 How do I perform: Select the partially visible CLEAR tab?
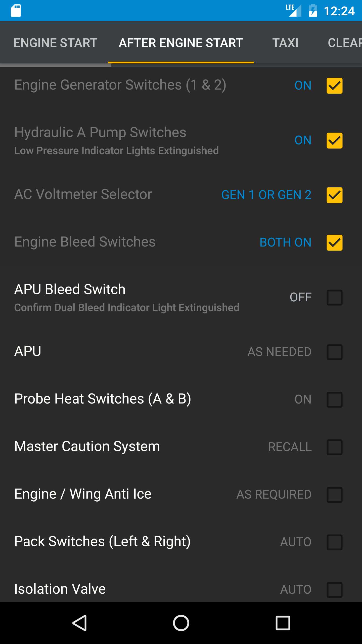(x=344, y=43)
